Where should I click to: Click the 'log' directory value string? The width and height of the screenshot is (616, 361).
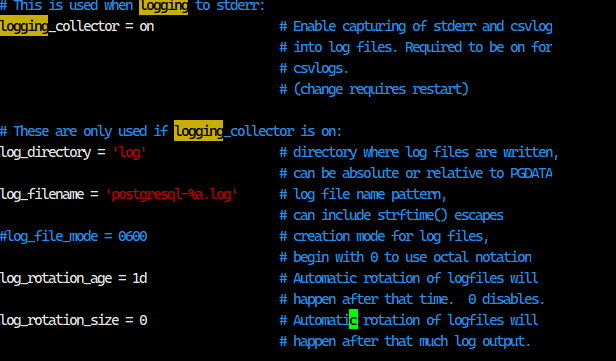coord(130,152)
